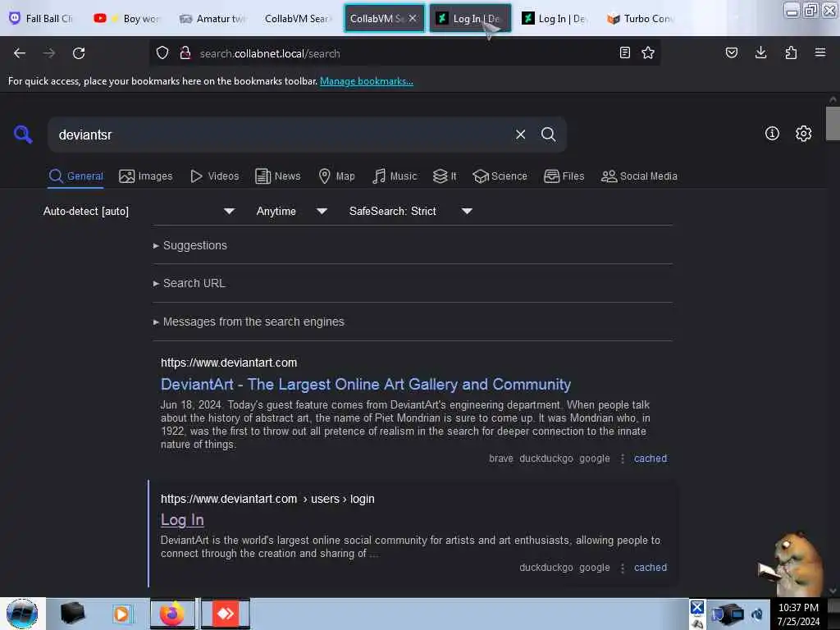Toggle reader view icon in address bar
The height and width of the screenshot is (630, 840).
[624, 52]
